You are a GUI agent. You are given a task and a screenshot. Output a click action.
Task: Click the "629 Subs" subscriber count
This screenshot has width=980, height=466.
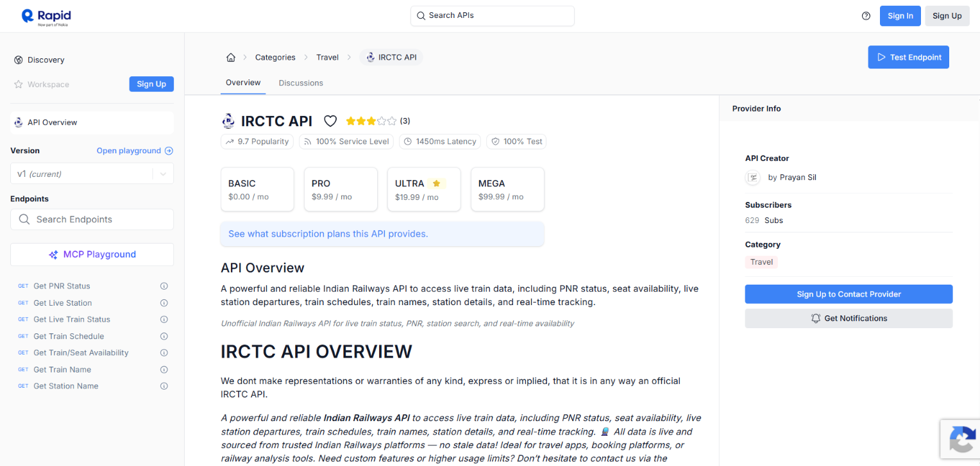pyautogui.click(x=764, y=221)
